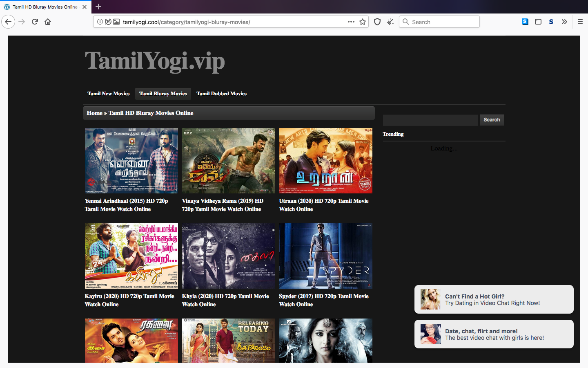The image size is (588, 368).
Task: Follow the Home breadcrumb link
Action: coord(94,113)
